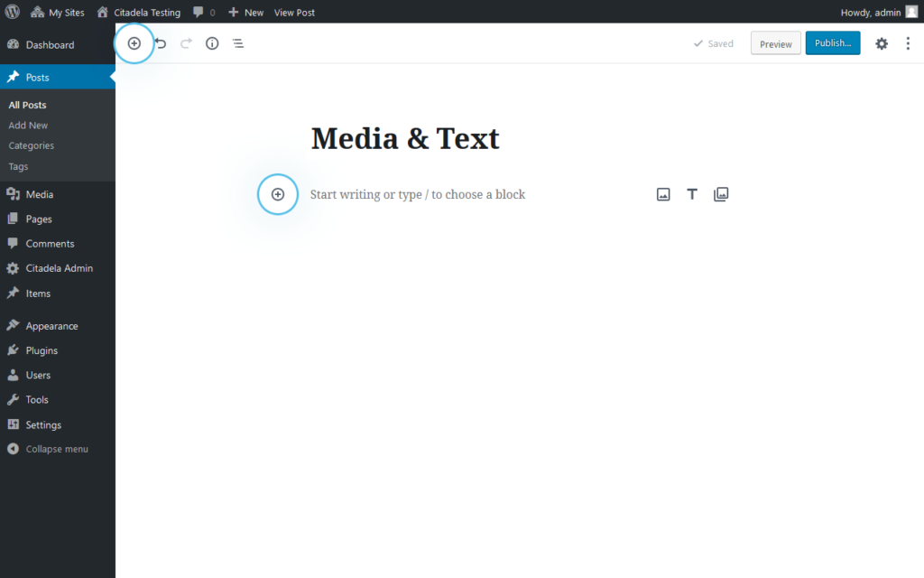The image size is (924, 578).
Task: Redo the last change
Action: click(x=186, y=42)
